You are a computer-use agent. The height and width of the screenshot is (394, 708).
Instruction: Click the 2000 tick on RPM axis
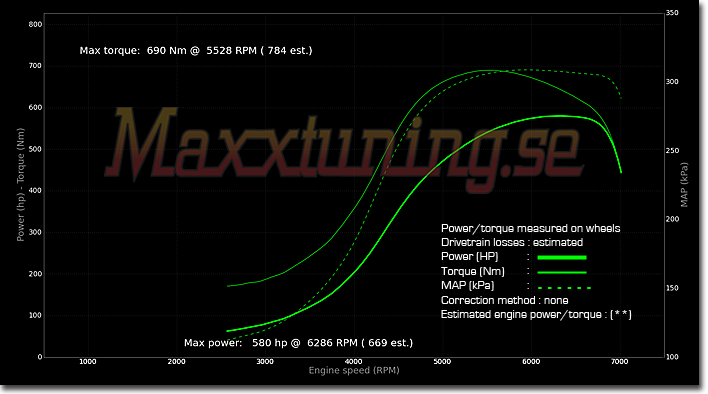tap(176, 362)
